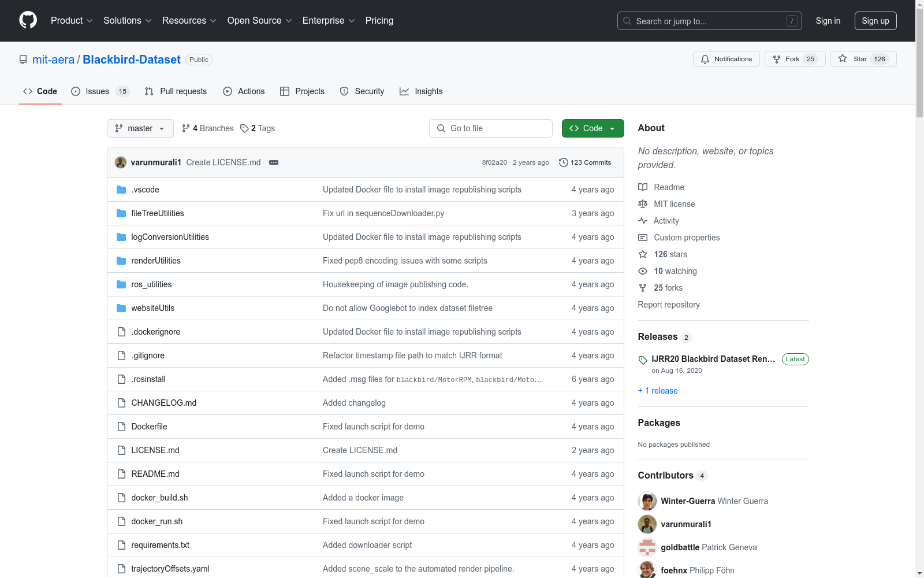Click the Dockerfile file icon
The image size is (924, 578).
click(x=121, y=427)
